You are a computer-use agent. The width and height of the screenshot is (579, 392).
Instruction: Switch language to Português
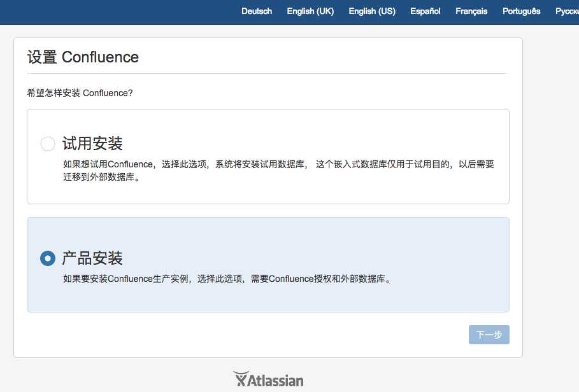[522, 11]
